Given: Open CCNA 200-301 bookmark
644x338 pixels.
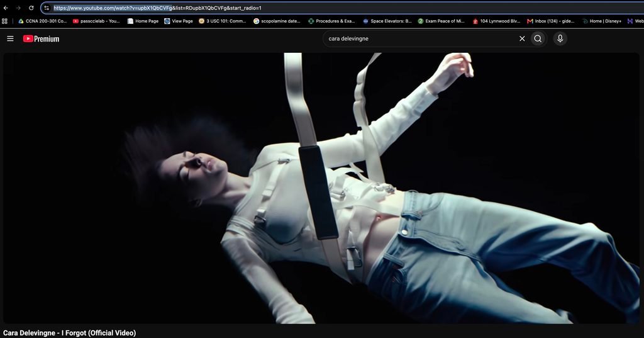Looking at the screenshot, I should (x=43, y=21).
